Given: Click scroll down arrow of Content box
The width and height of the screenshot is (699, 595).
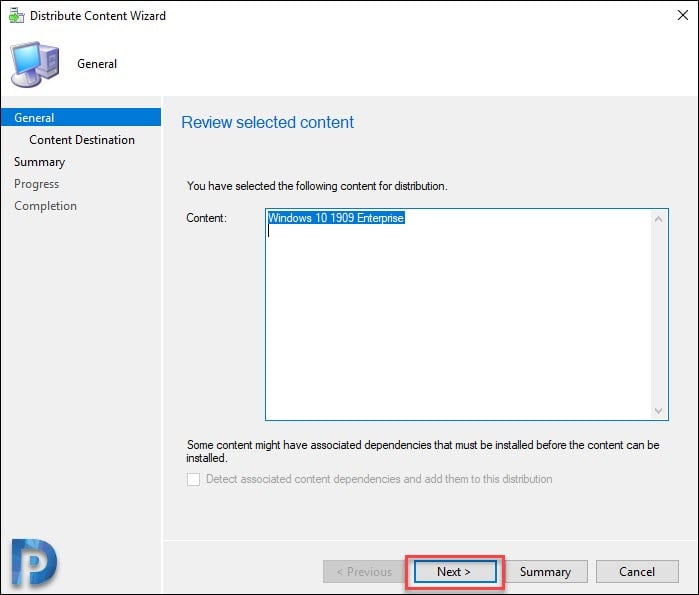Looking at the screenshot, I should 658,410.
